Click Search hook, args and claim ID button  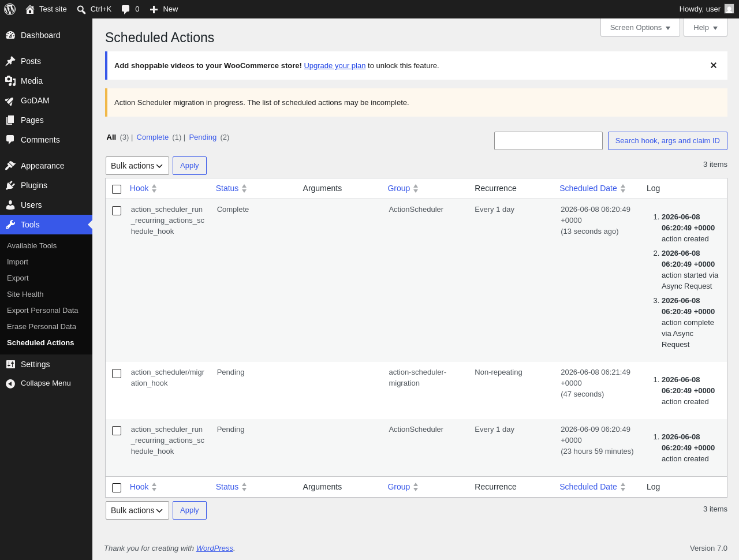coord(667,141)
